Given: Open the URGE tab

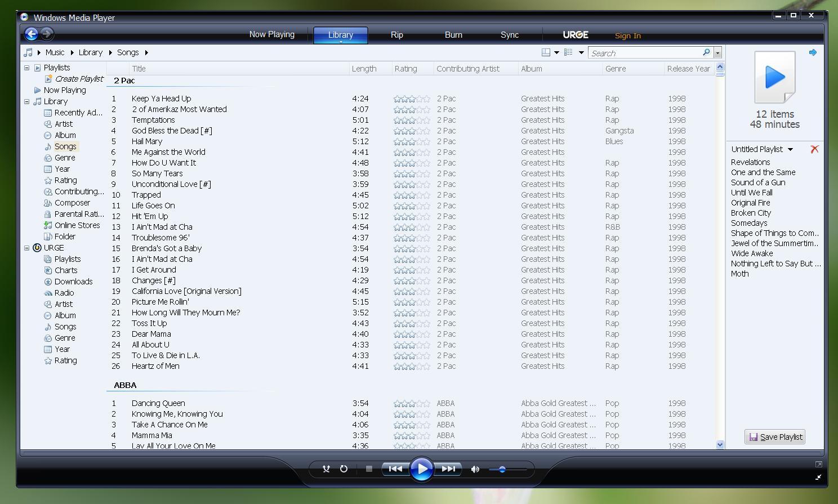Looking at the screenshot, I should tap(576, 34).
